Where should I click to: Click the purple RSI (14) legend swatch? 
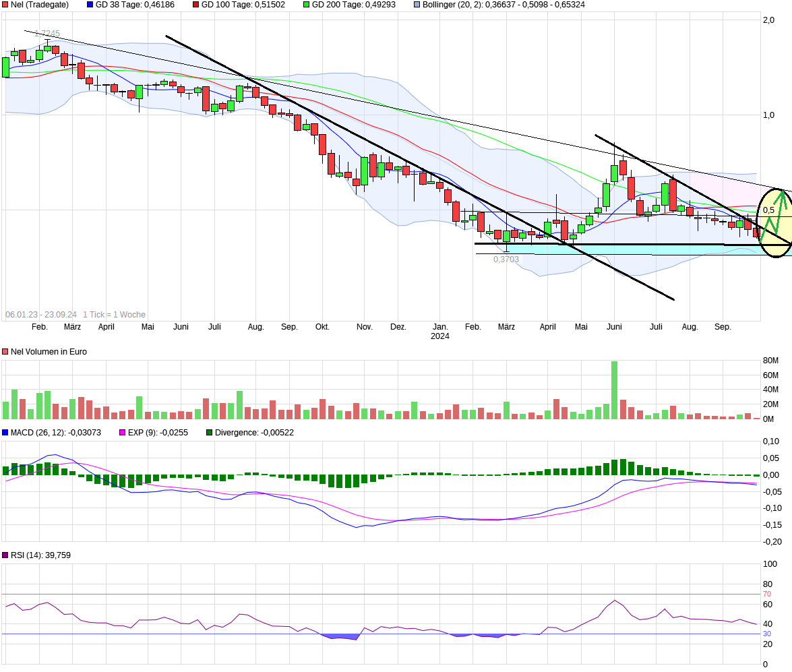click(5, 555)
